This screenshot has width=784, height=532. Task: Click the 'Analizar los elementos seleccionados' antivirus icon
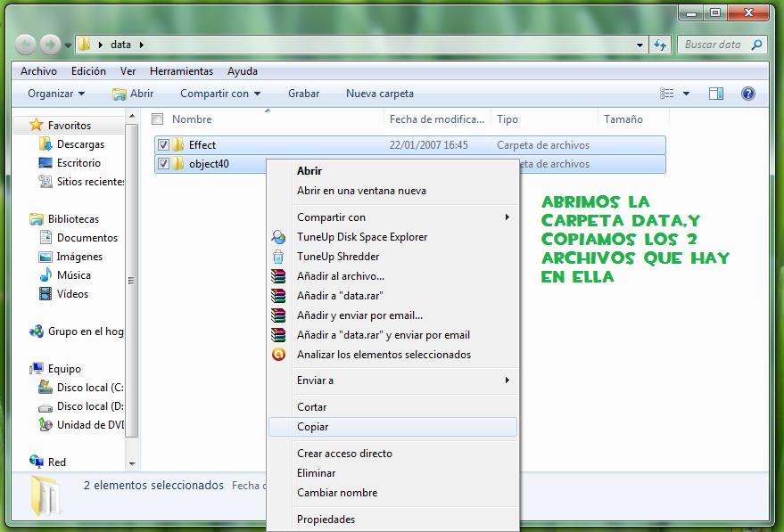(x=278, y=354)
